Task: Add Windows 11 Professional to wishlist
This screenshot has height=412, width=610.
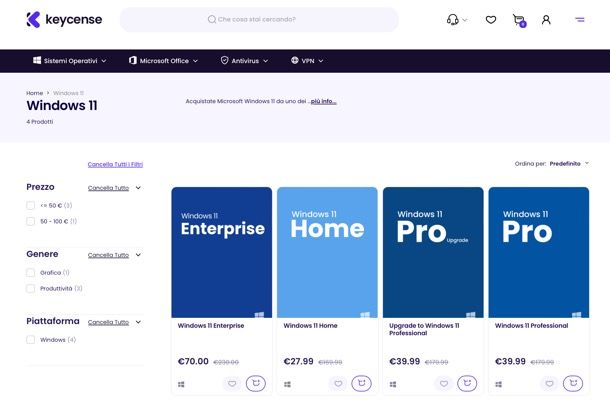Action: pyautogui.click(x=549, y=384)
